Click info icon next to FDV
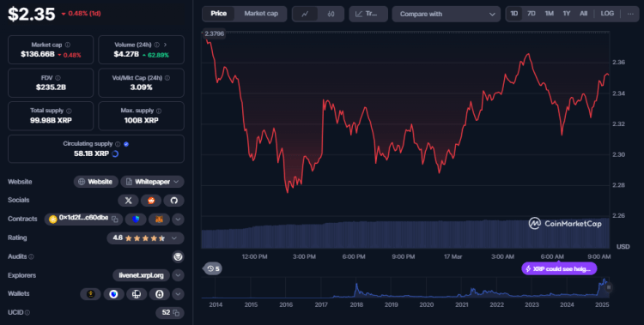This screenshot has width=644, height=325. pos(58,78)
